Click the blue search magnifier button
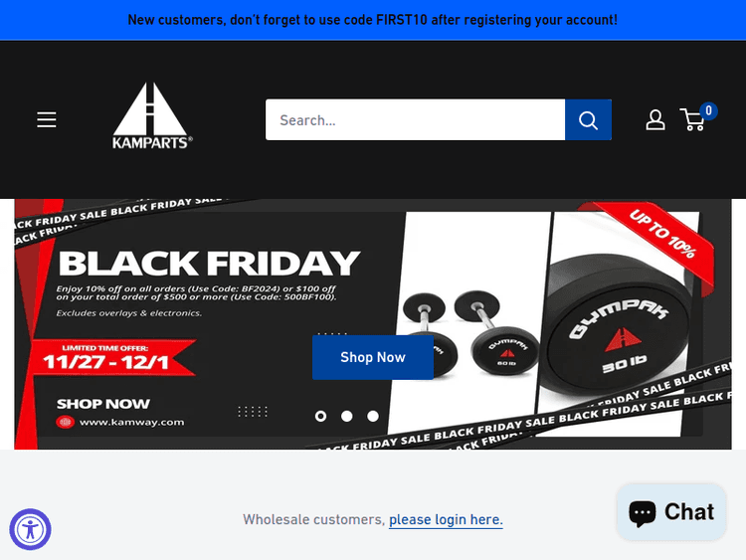 tap(588, 120)
